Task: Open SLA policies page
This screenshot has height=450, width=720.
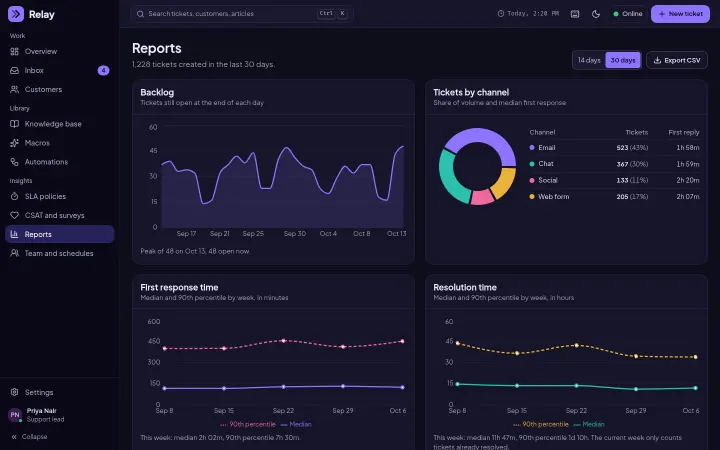Action: pyautogui.click(x=60, y=197)
